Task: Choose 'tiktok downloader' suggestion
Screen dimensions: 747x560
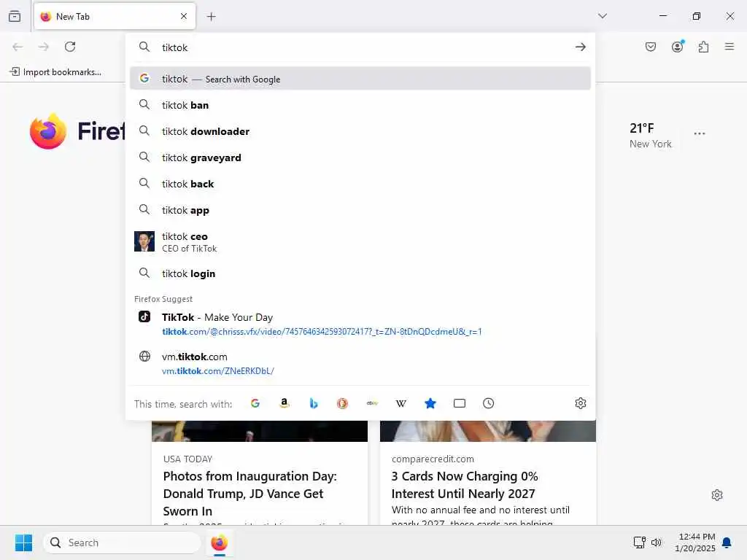Action: 360,131
